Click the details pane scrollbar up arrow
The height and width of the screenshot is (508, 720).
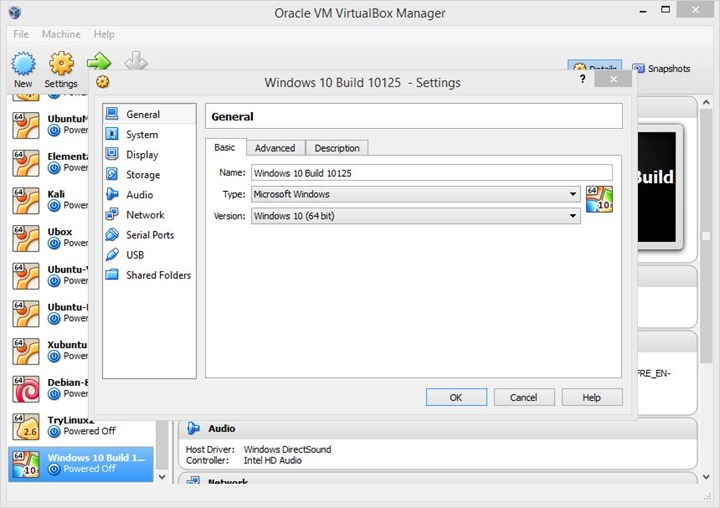[x=706, y=102]
